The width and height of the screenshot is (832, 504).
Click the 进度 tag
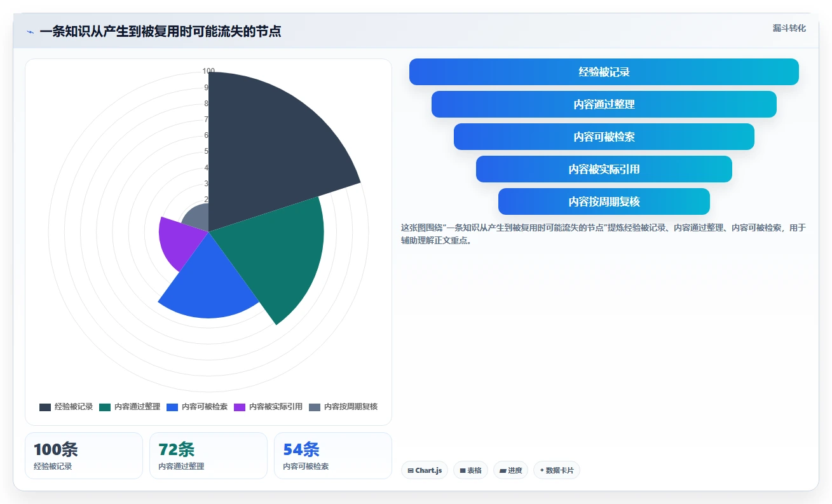click(510, 470)
